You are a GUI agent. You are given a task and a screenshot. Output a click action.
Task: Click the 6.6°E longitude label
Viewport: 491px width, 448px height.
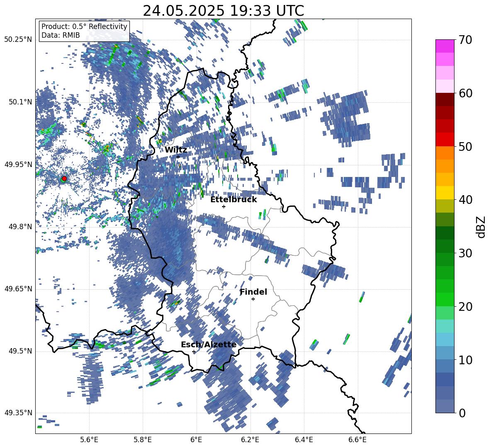[x=357, y=440]
